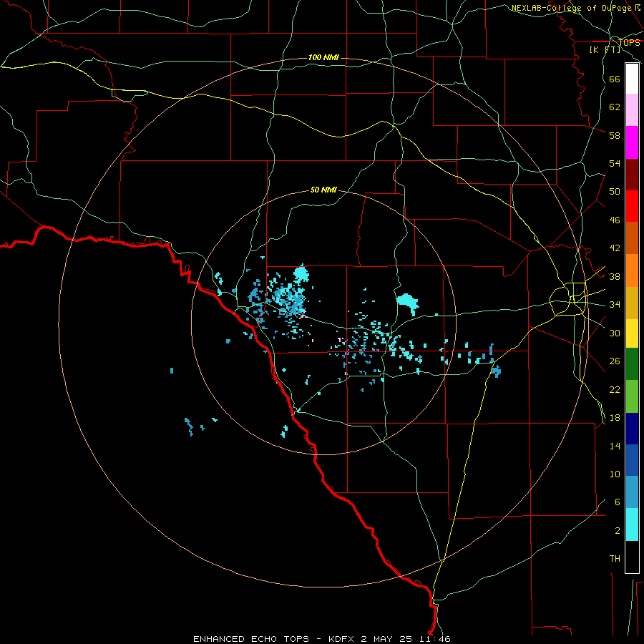644x644 pixels.
Task: Click the legend value '18'
Action: 615,418
